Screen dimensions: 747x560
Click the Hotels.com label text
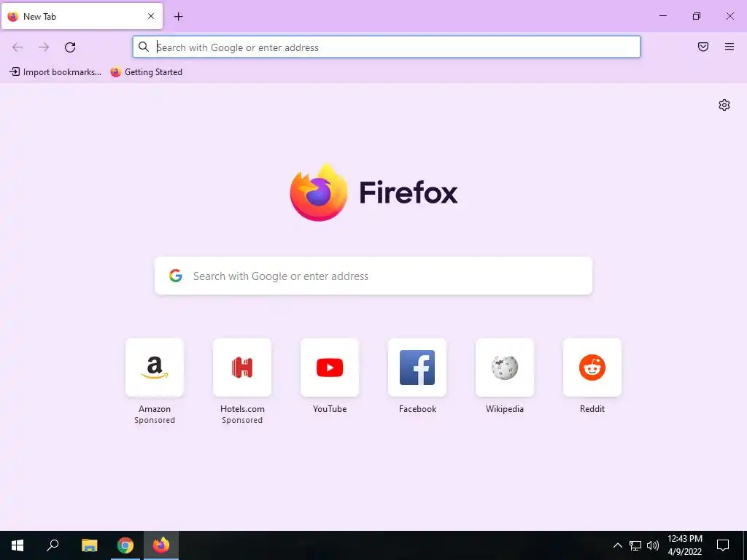point(242,409)
